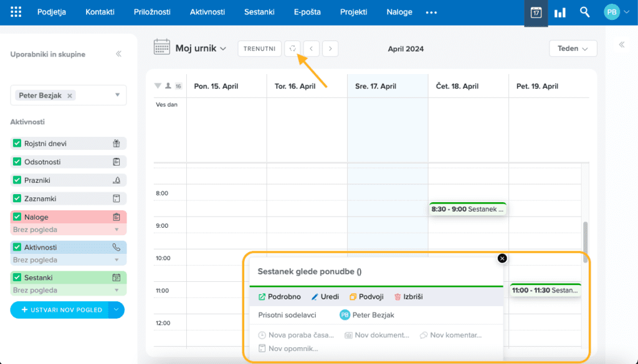Go to previous week arrow

(312, 49)
